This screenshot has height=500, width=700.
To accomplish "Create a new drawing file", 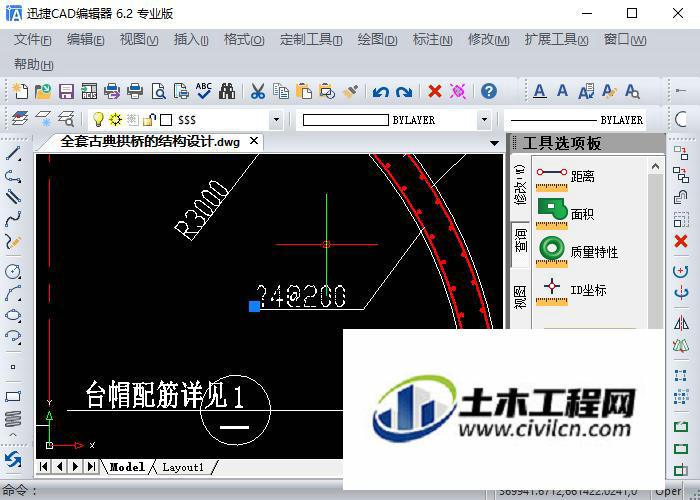I will (20, 92).
